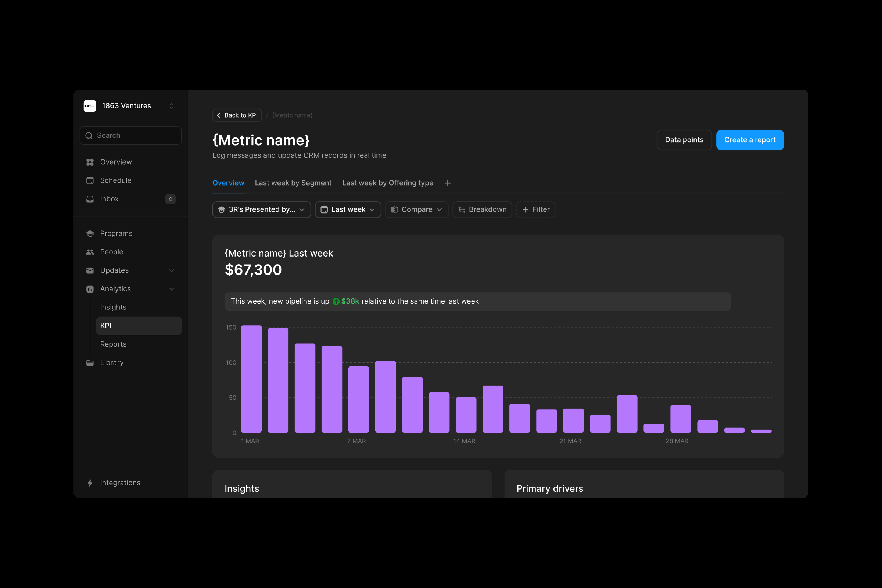
Task: Click the Search input field
Action: [x=130, y=135]
